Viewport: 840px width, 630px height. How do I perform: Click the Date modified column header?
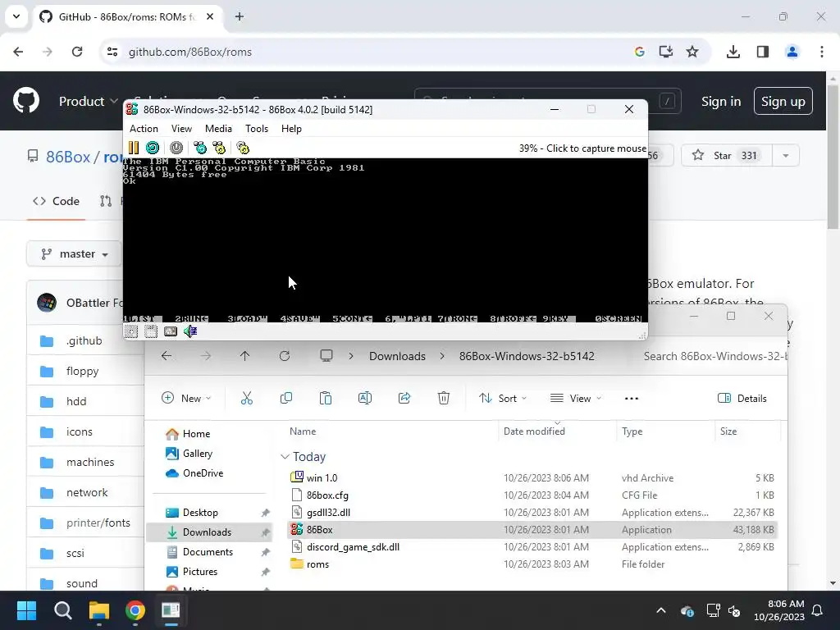click(x=557, y=431)
